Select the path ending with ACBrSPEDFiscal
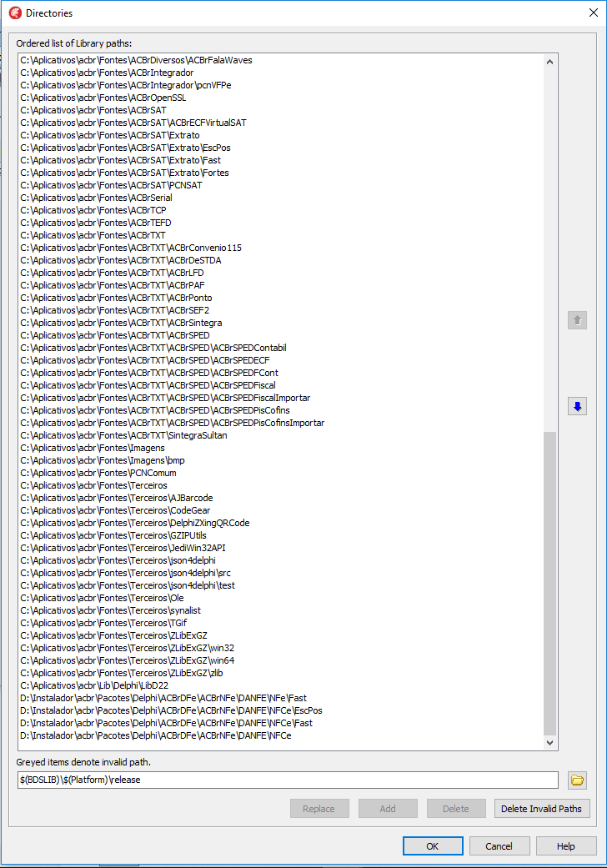The image size is (607, 868). pos(148,386)
